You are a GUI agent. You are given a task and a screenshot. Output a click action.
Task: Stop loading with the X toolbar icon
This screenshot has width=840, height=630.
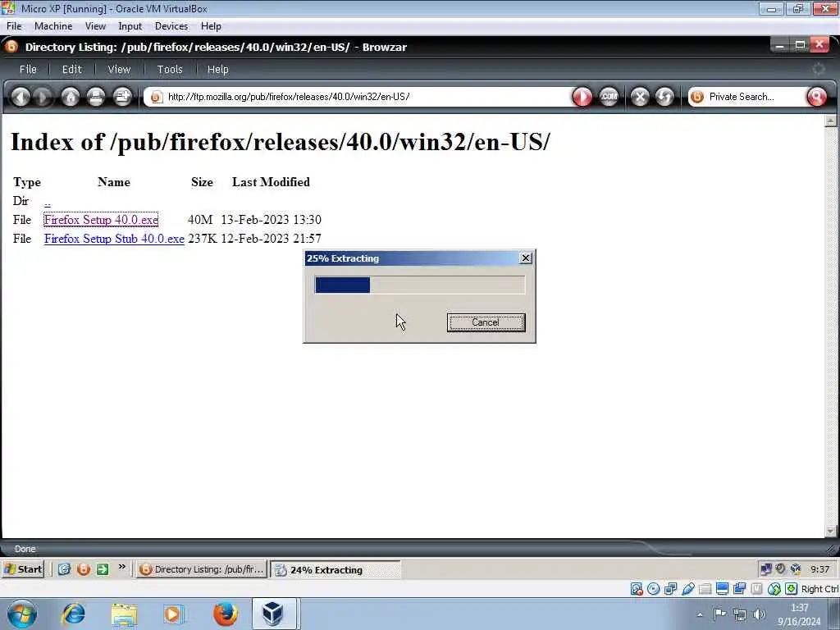pyautogui.click(x=640, y=97)
